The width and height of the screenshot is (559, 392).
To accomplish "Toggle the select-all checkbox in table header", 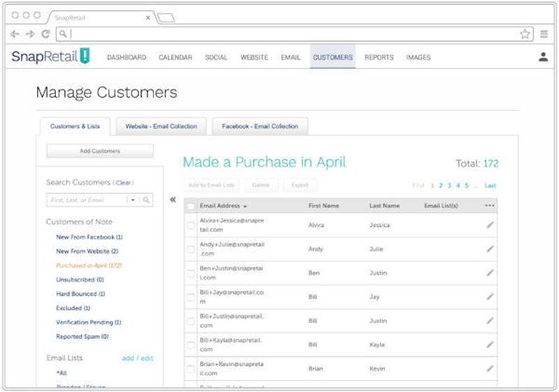I will [x=191, y=206].
